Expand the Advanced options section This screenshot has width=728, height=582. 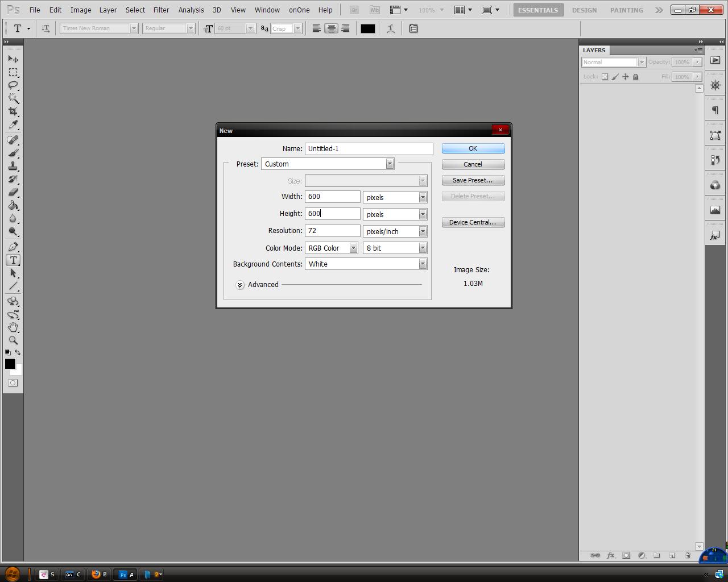click(x=240, y=285)
